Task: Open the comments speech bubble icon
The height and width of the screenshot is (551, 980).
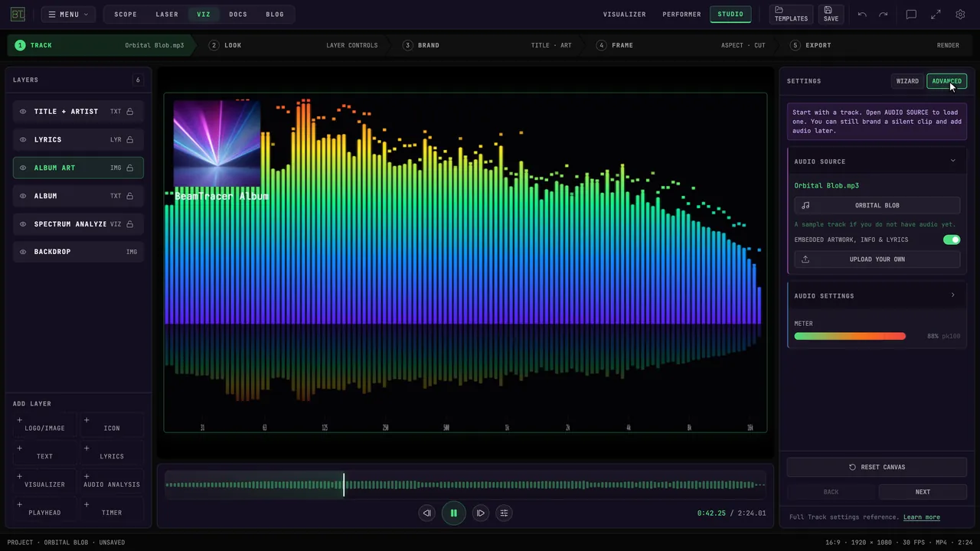Action: click(911, 15)
